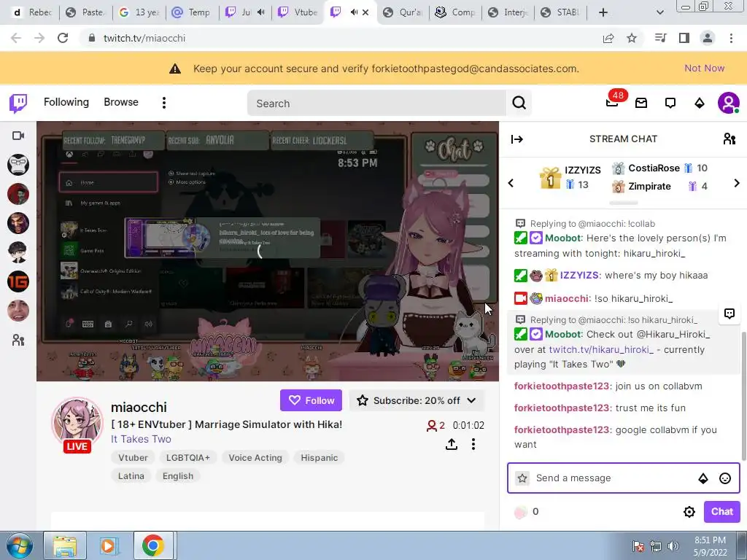Select the English tag
This screenshot has width=747, height=560.
point(178,476)
